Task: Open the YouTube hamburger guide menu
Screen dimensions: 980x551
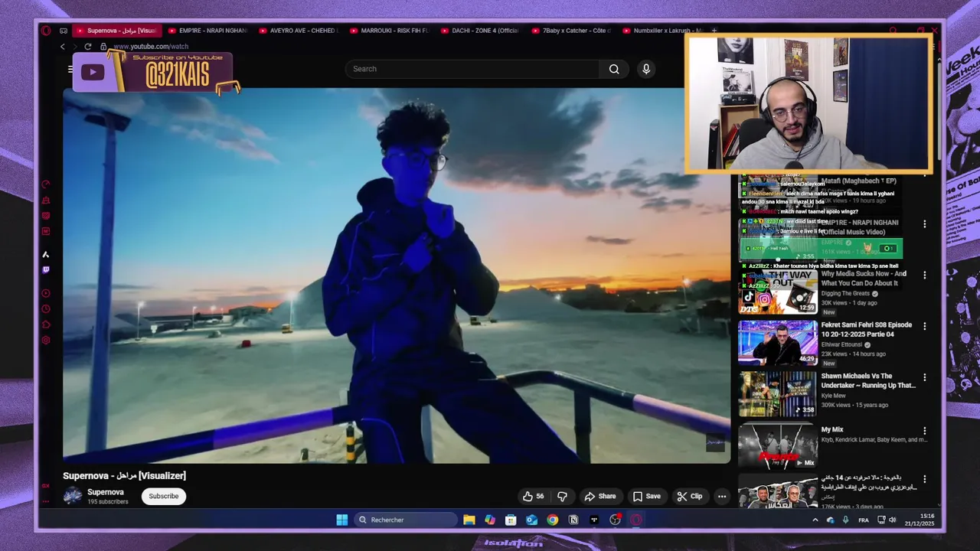Action: [70, 69]
